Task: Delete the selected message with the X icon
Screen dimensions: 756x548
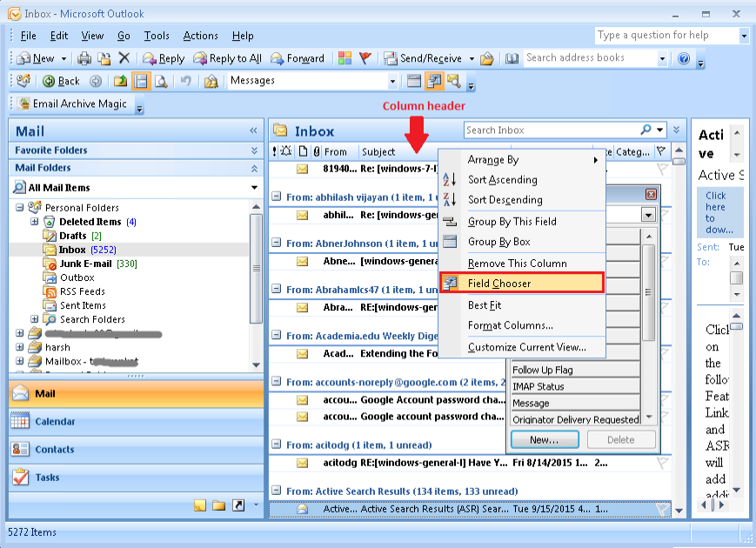Action: (x=124, y=57)
